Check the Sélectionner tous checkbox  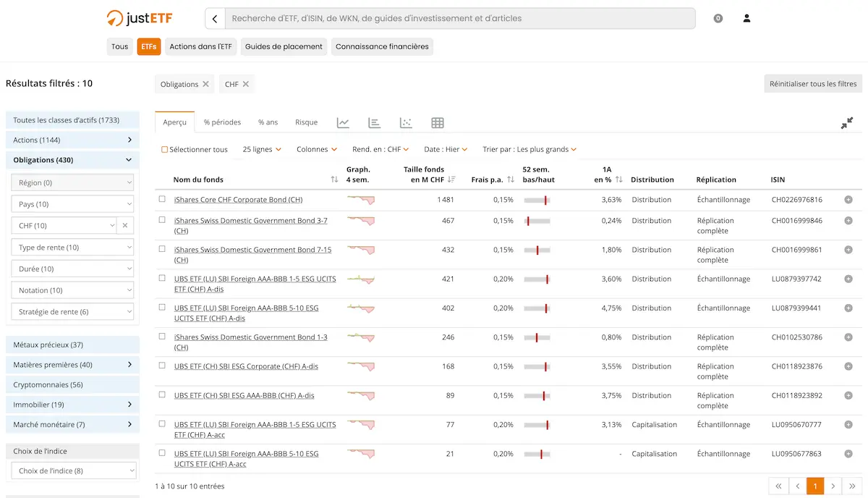pos(164,150)
